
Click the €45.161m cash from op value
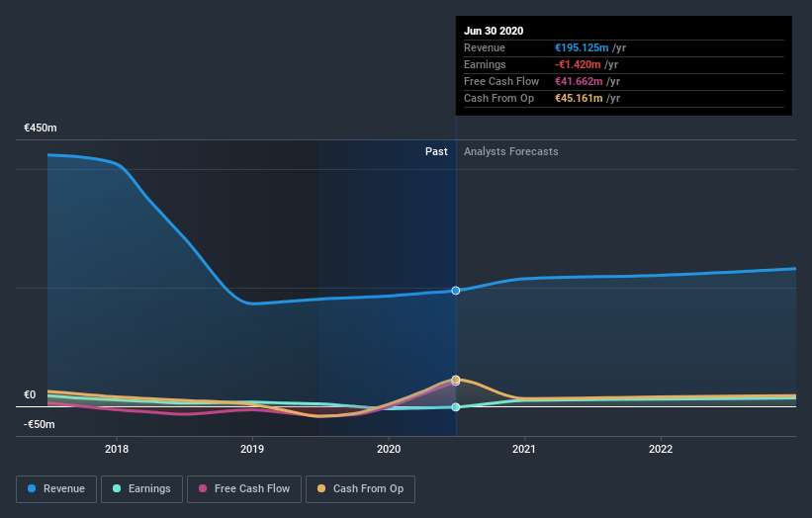pyautogui.click(x=579, y=98)
